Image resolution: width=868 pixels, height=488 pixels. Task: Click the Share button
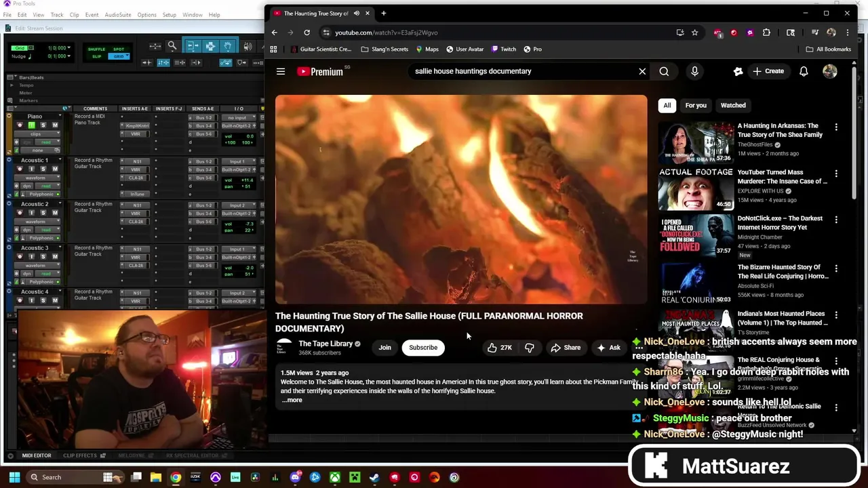coord(566,348)
